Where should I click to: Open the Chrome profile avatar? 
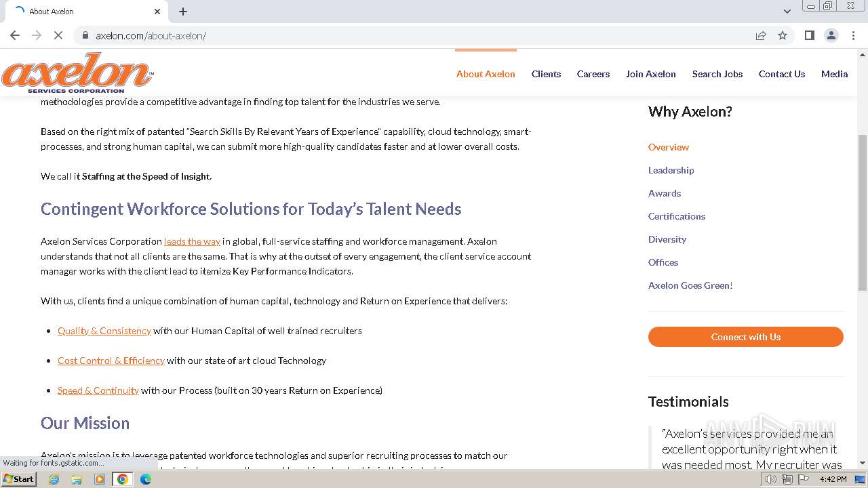pyautogui.click(x=831, y=35)
